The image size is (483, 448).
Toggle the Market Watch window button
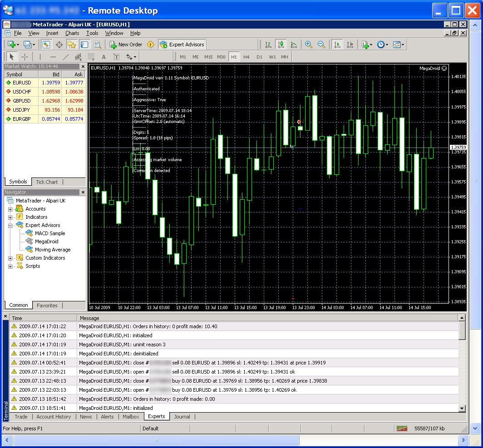click(46, 44)
